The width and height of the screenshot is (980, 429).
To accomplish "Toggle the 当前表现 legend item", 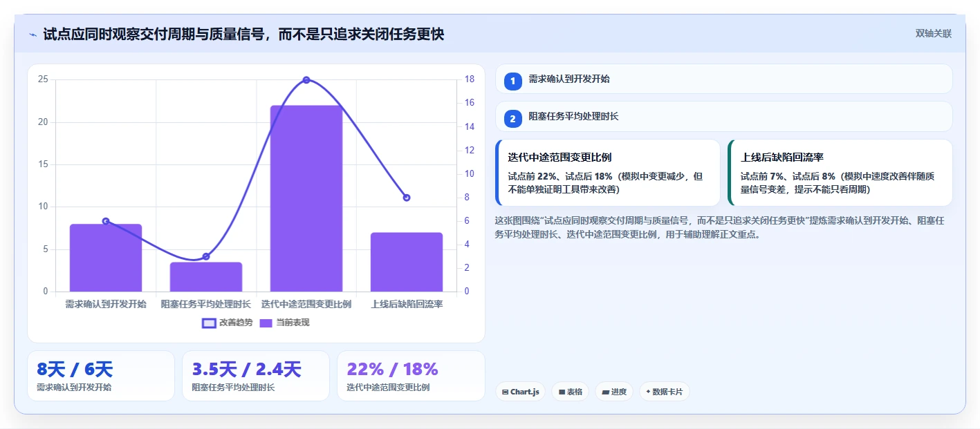I will pos(284,323).
